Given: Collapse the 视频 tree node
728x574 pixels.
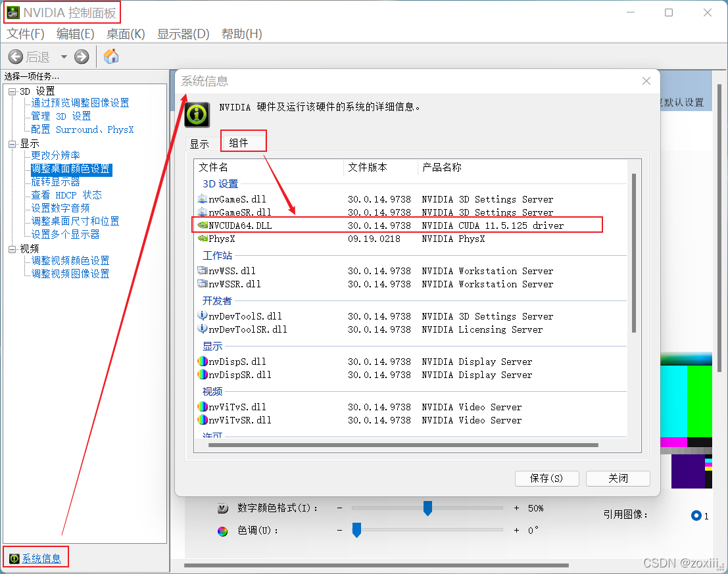Looking at the screenshot, I should click(12, 249).
